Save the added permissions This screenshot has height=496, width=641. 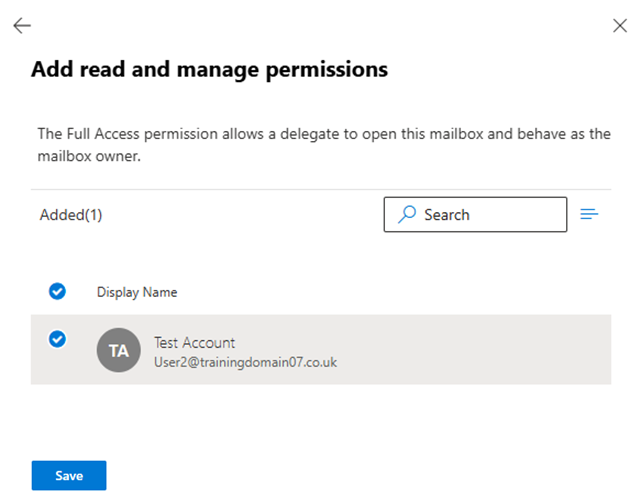point(69,475)
